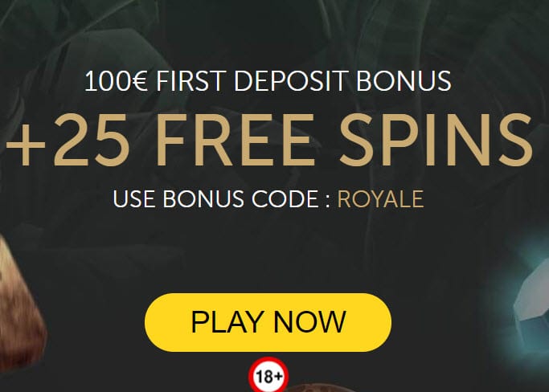This screenshot has height=392, width=549.
Task: Click the +25 number in gold headline
Action: tap(68, 140)
